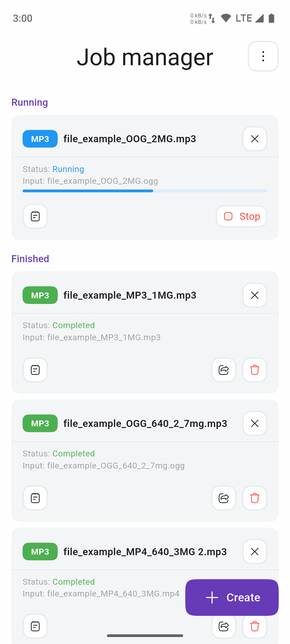The width and height of the screenshot is (290, 644).
Task: Tap the blue MP3 badge of running job
Action: coord(40,139)
